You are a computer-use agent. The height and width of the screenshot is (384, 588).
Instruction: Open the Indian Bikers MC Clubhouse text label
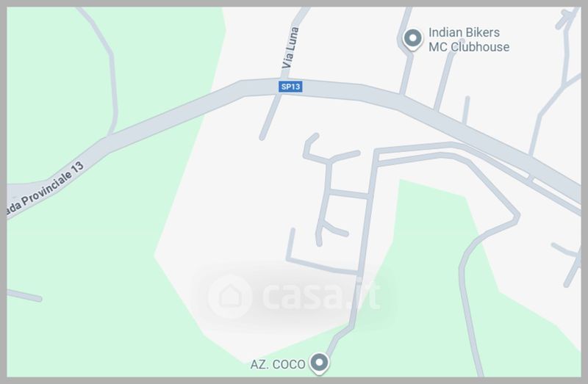(x=469, y=40)
